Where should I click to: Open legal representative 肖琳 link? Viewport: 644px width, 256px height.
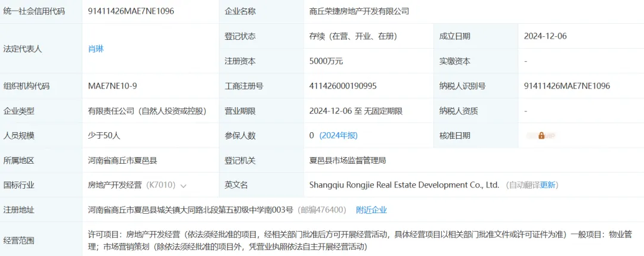(x=95, y=49)
